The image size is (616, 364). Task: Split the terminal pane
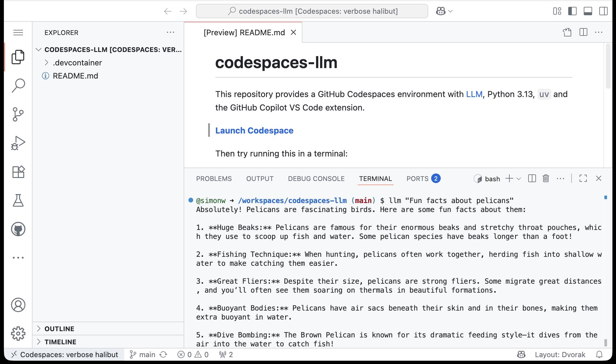coord(532,178)
